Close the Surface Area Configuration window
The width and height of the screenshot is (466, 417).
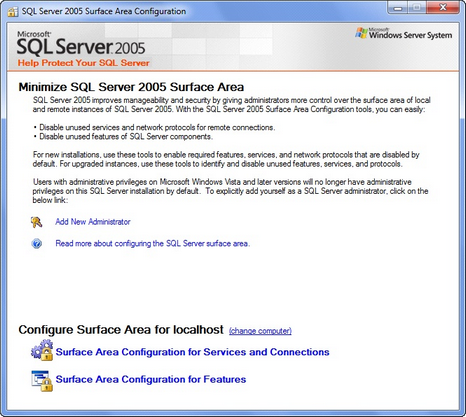(x=443, y=8)
